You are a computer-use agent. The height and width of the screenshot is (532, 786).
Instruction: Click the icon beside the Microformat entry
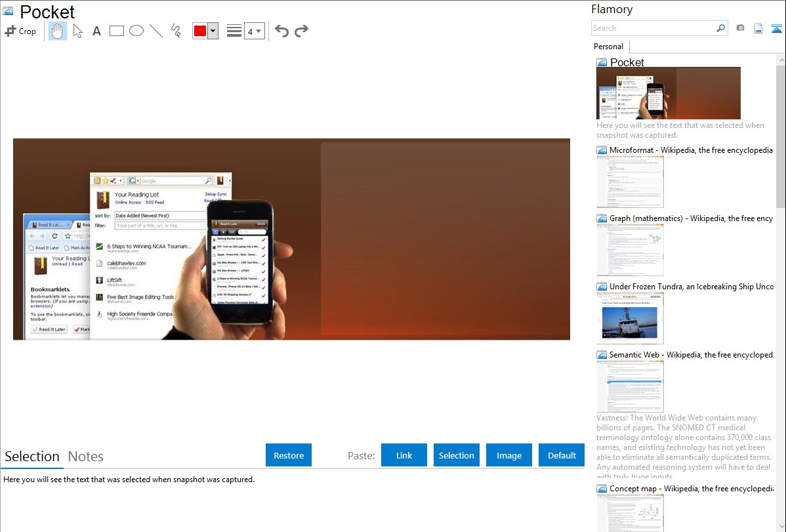(602, 150)
